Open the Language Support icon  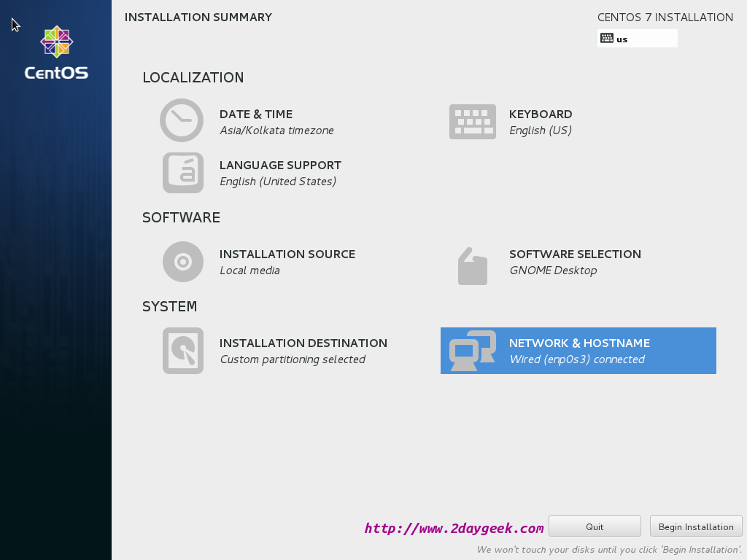click(183, 173)
